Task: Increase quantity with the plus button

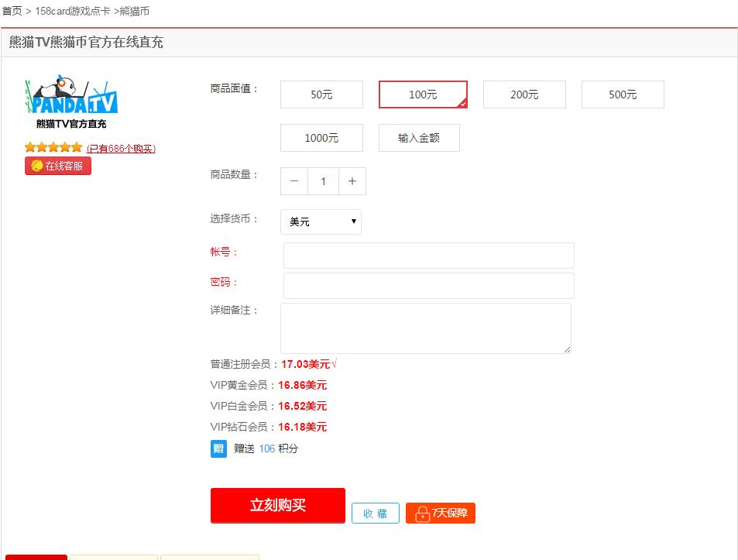Action: (x=352, y=181)
